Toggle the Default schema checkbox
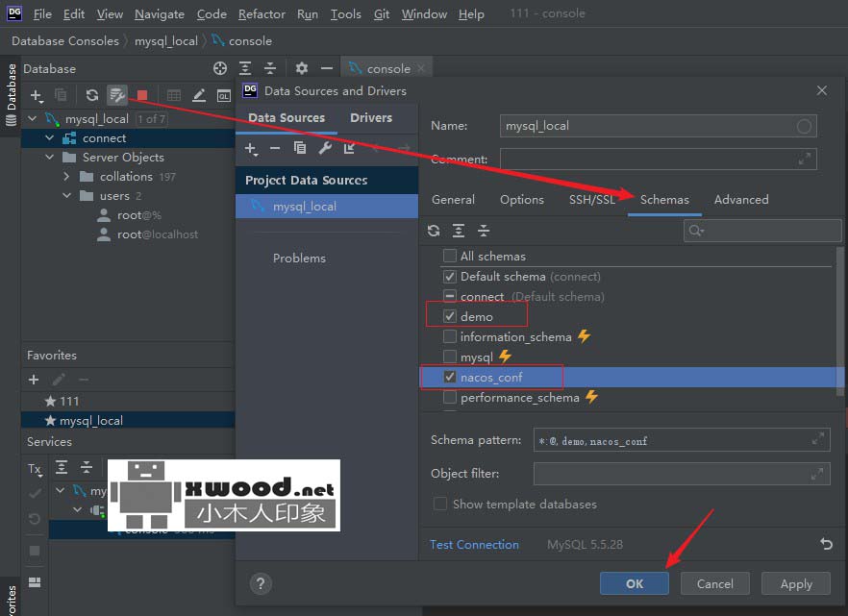This screenshot has height=616, width=848. pyautogui.click(x=449, y=277)
